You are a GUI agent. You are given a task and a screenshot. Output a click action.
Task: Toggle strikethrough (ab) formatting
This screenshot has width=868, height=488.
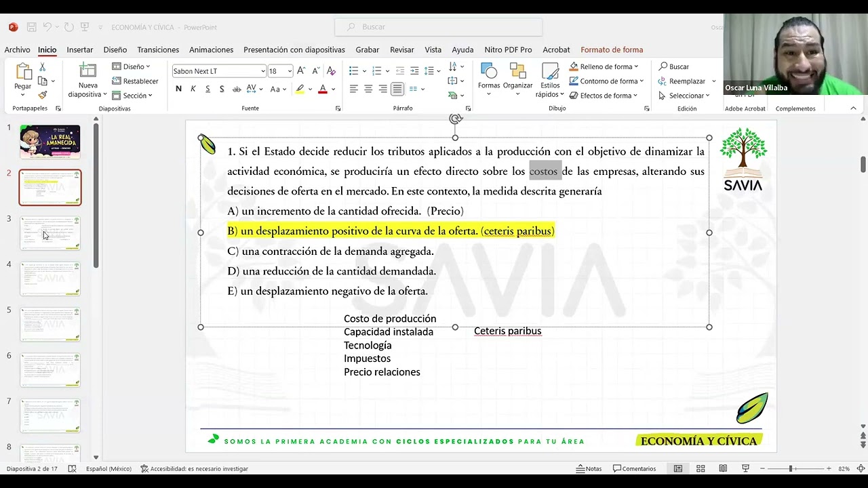pyautogui.click(x=237, y=89)
